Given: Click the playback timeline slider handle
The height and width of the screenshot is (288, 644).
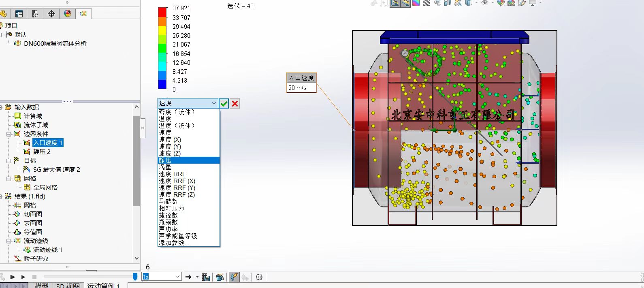Looking at the screenshot, I should point(135,276).
